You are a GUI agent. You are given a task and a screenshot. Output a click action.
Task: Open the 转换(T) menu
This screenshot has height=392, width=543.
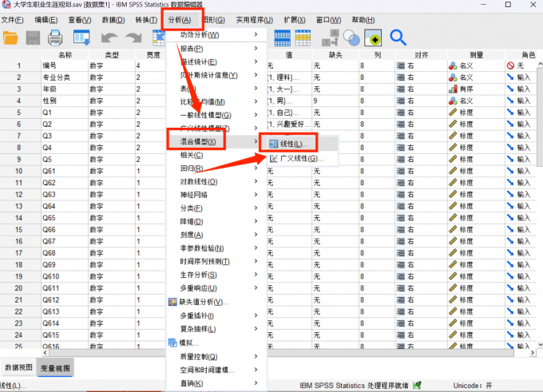pyautogui.click(x=146, y=20)
